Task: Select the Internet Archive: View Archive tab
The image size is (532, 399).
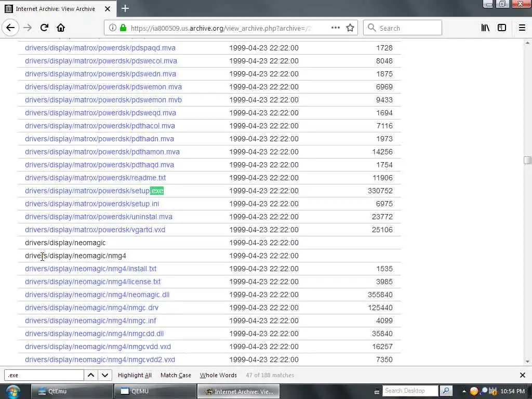Action: point(55,9)
